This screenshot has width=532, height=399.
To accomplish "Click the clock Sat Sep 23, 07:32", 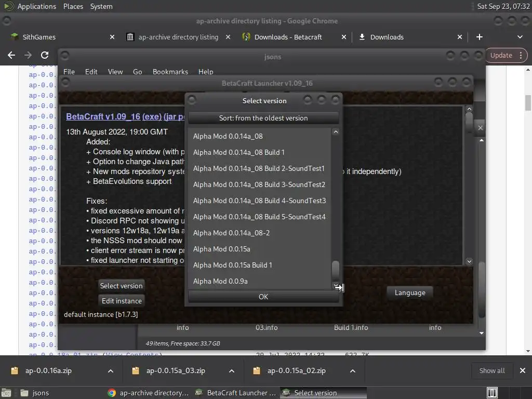I will coord(503,6).
